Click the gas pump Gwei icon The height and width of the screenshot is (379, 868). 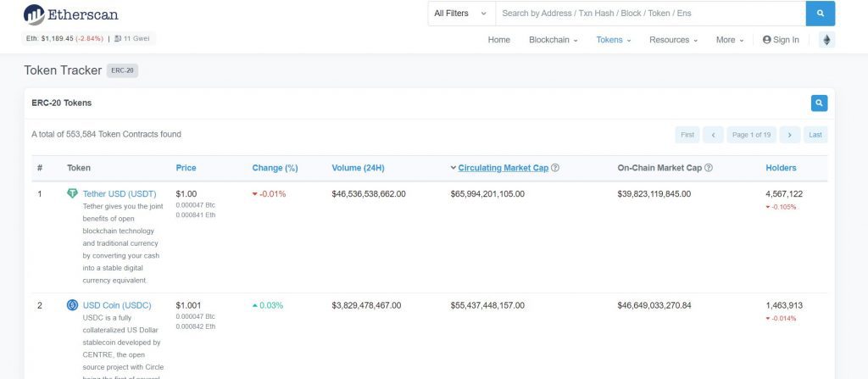coord(118,39)
